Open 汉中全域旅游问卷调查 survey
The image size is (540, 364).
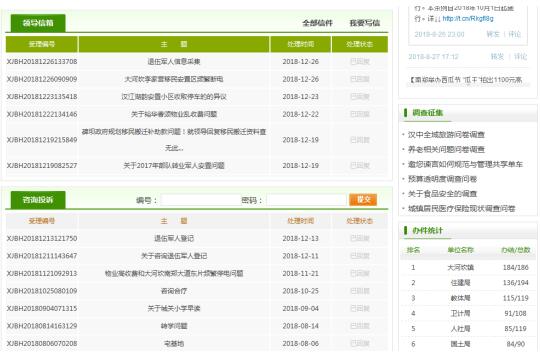(446, 135)
